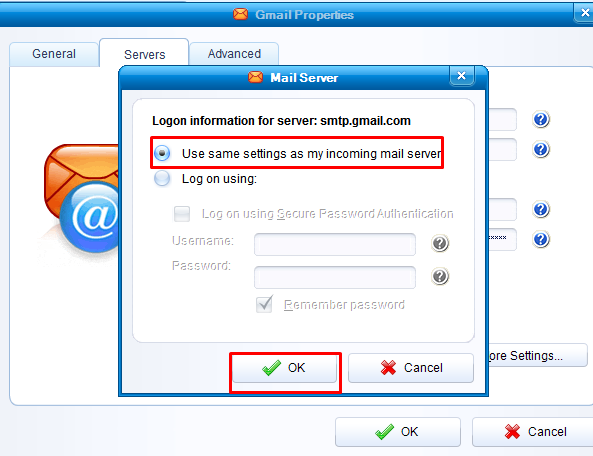
Task: Open the Advanced tab
Action: (x=234, y=54)
